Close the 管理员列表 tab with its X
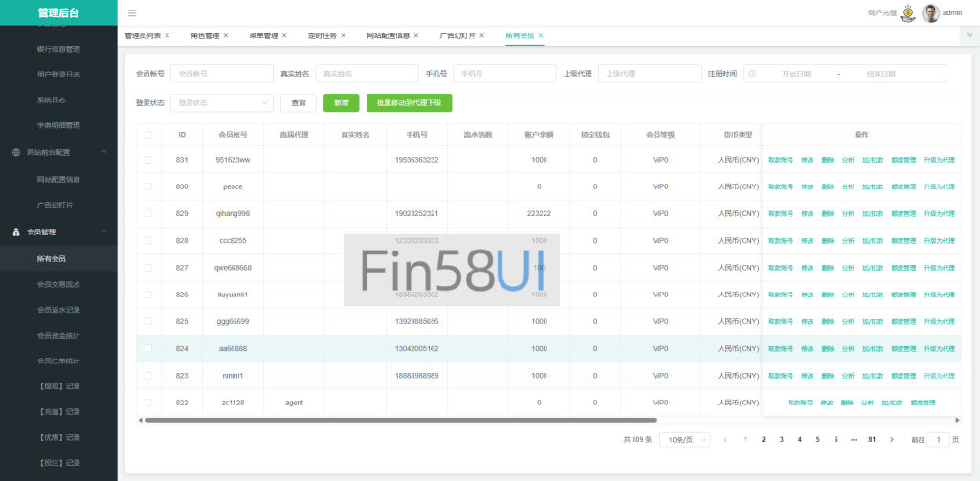The width and height of the screenshot is (980, 481). 167,36
